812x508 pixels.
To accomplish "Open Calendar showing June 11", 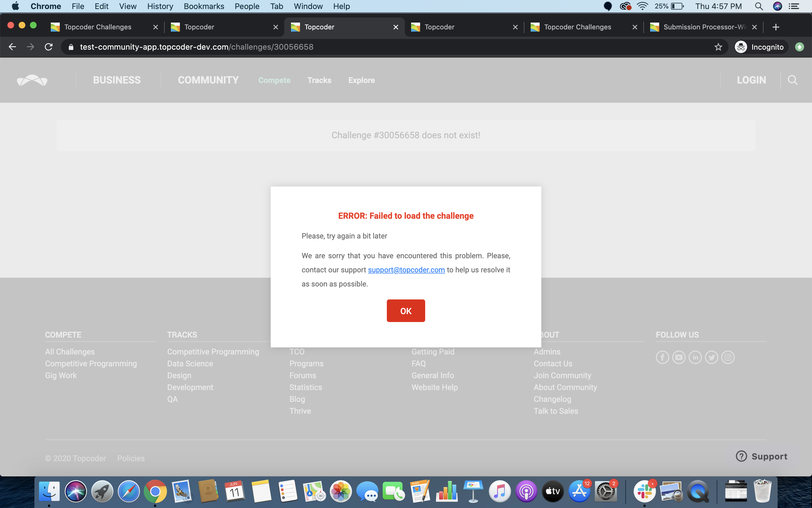I will [235, 492].
